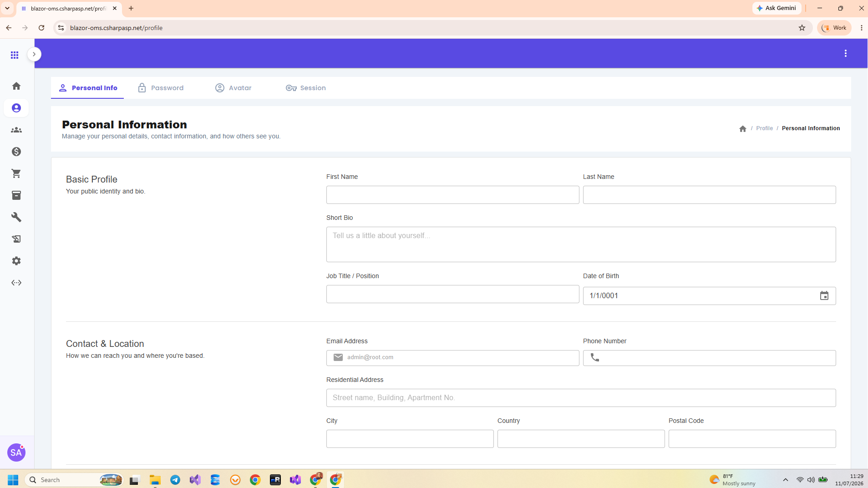This screenshot has height=488, width=868.
Task: Open the Date of Birth calendar picker
Action: [x=824, y=296]
